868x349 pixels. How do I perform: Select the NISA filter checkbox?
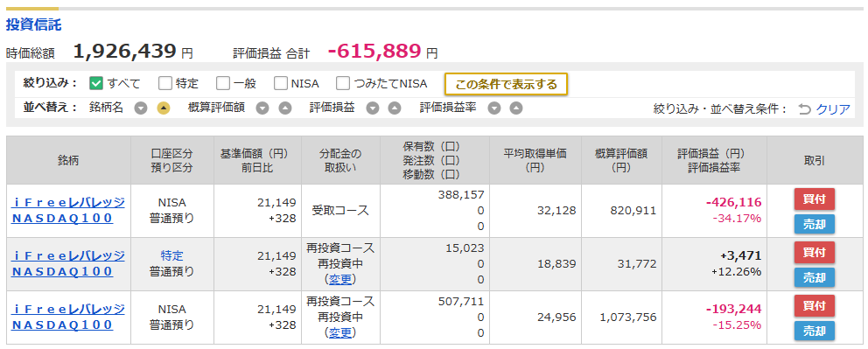(x=281, y=83)
